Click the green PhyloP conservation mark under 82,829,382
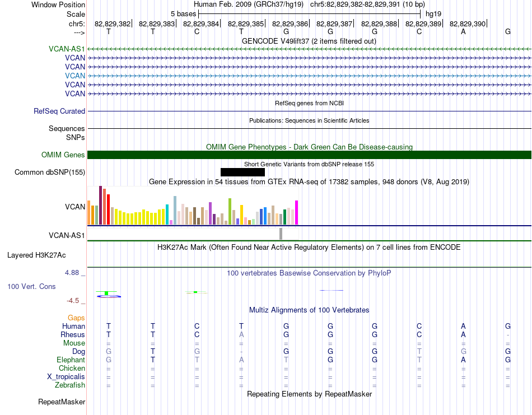The image size is (532, 415). (106, 293)
